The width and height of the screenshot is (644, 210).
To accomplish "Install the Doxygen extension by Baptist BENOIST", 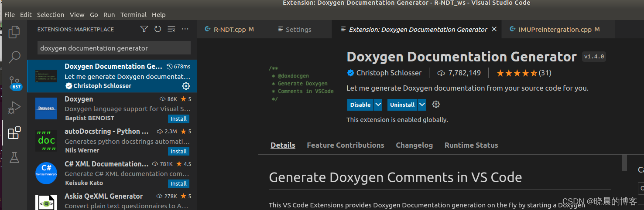I will coord(178,119).
